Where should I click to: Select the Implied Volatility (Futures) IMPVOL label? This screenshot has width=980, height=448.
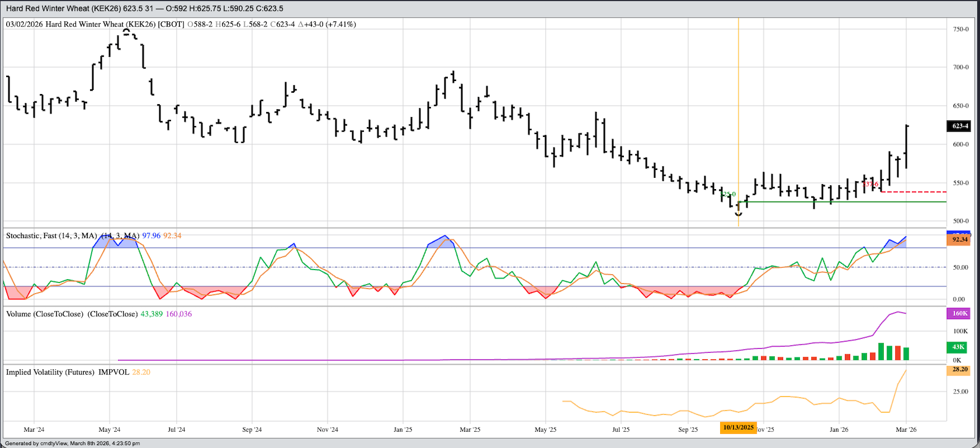(x=68, y=373)
